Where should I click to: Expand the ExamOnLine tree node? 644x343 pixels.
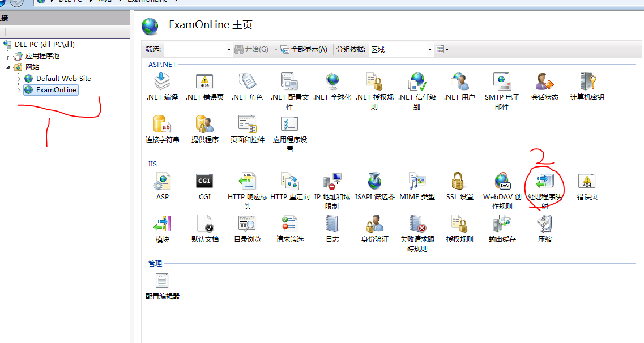[x=19, y=90]
